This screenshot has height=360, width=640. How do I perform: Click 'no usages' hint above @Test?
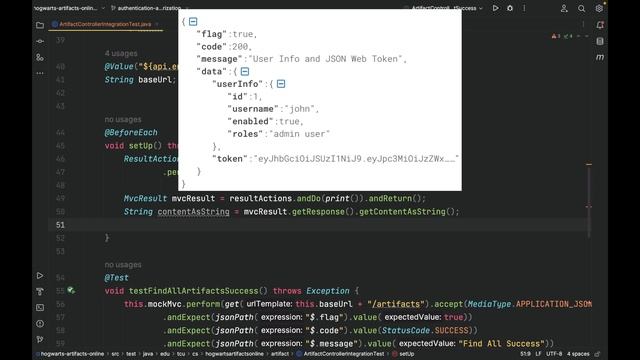point(123,265)
